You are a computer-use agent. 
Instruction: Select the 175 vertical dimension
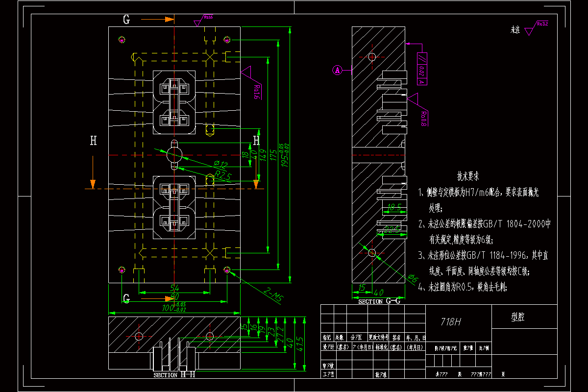[x=273, y=155]
